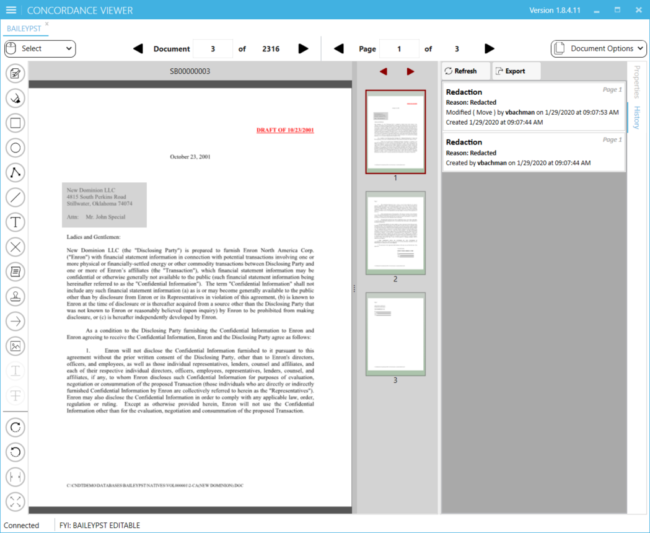Select page 3 thumbnail
The width and height of the screenshot is (650, 533).
point(395,334)
